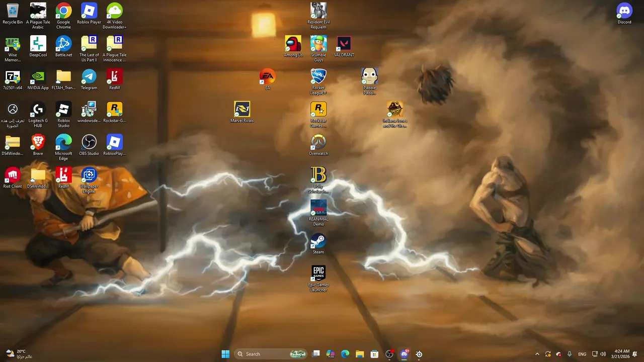Open A Plague Tale Arabic shortcut
Screen dimensions: 644x362
coord(38,16)
